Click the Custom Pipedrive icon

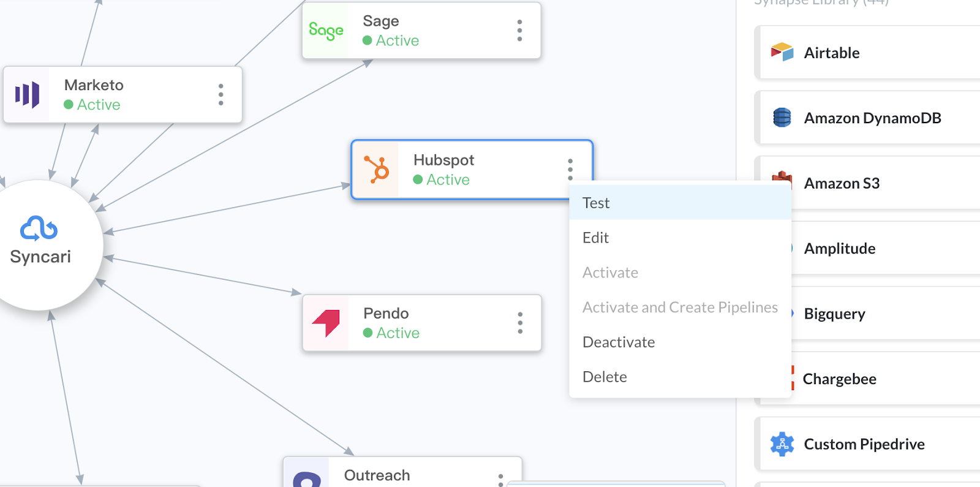click(782, 444)
